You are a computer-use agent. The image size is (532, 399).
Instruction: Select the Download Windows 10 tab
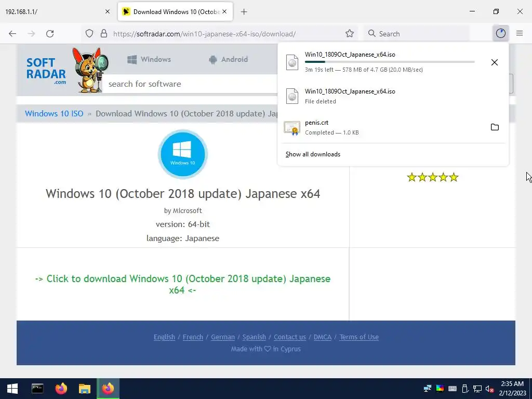pos(175,11)
